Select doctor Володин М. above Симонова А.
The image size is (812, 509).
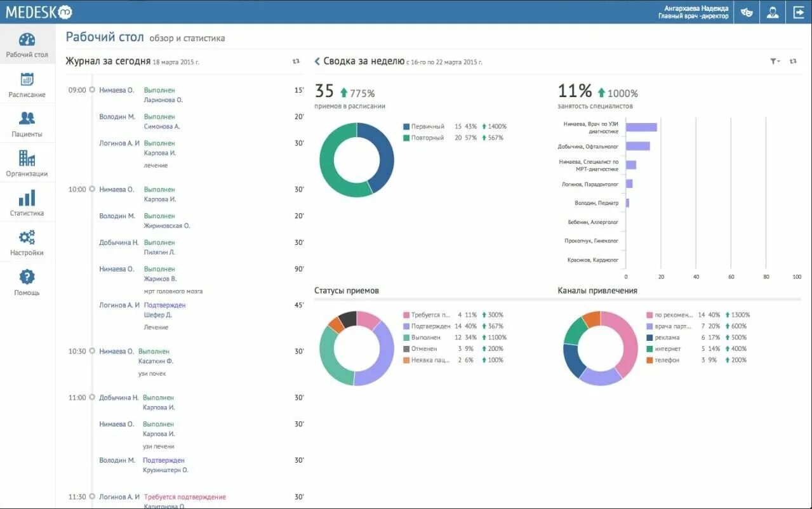pyautogui.click(x=117, y=117)
